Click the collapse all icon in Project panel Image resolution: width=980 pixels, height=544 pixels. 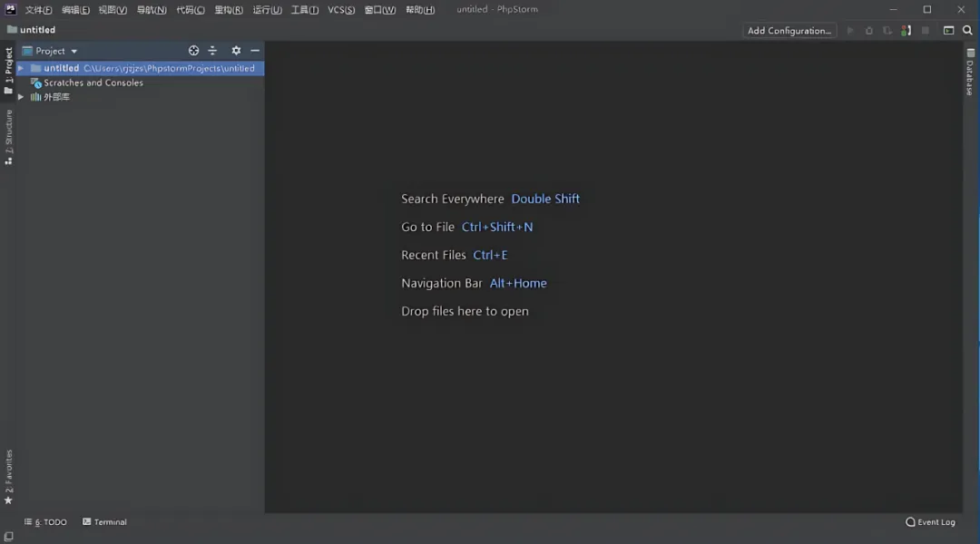click(x=212, y=51)
